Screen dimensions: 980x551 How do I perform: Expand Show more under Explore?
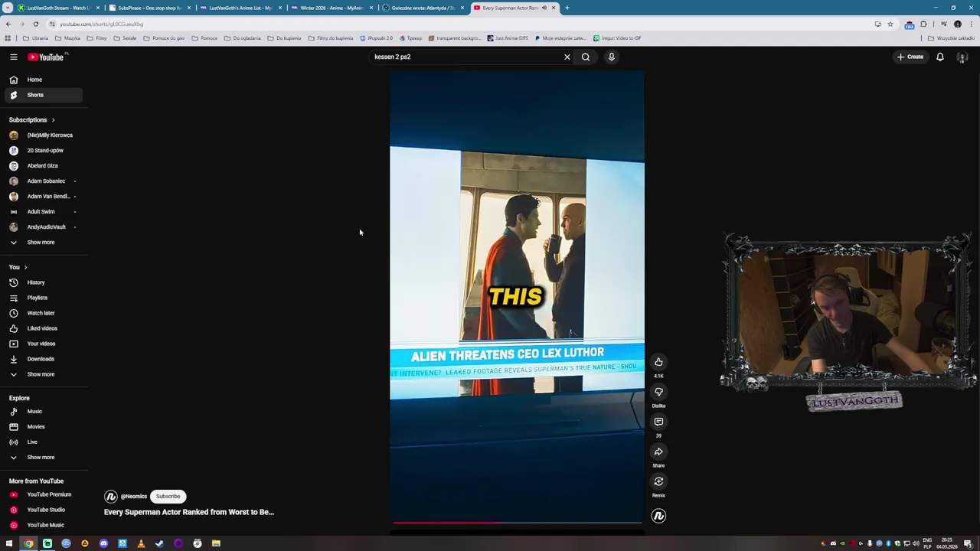42,457
